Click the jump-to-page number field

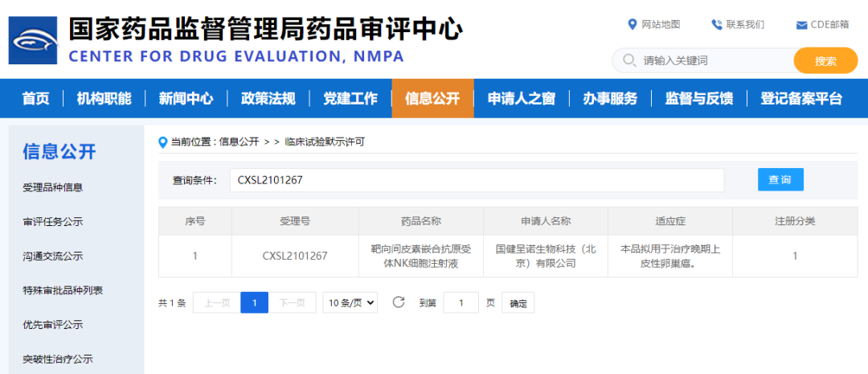[x=461, y=302]
